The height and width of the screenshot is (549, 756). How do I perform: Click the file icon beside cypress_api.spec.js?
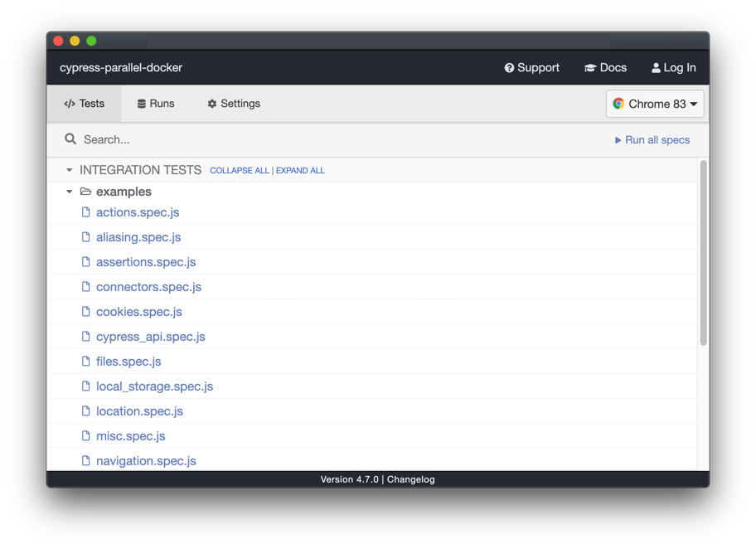(86, 336)
